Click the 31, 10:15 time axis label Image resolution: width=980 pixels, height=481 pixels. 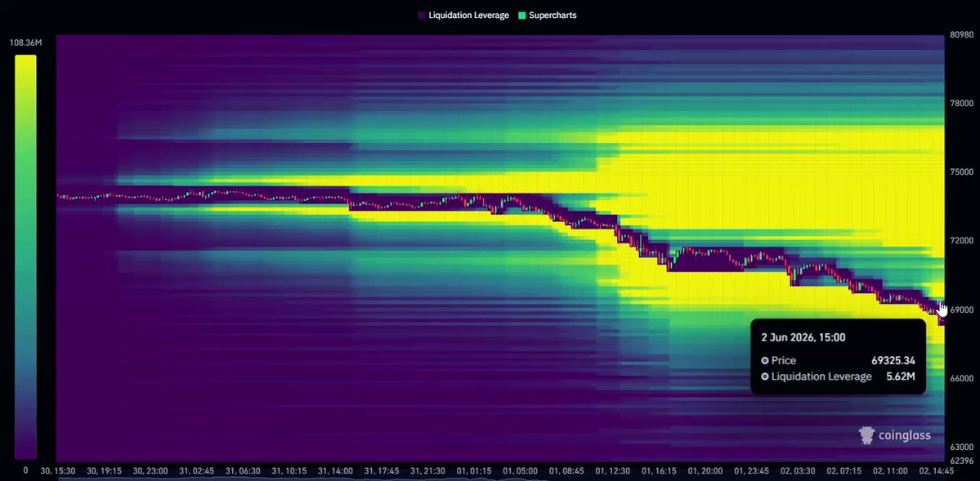click(x=289, y=471)
